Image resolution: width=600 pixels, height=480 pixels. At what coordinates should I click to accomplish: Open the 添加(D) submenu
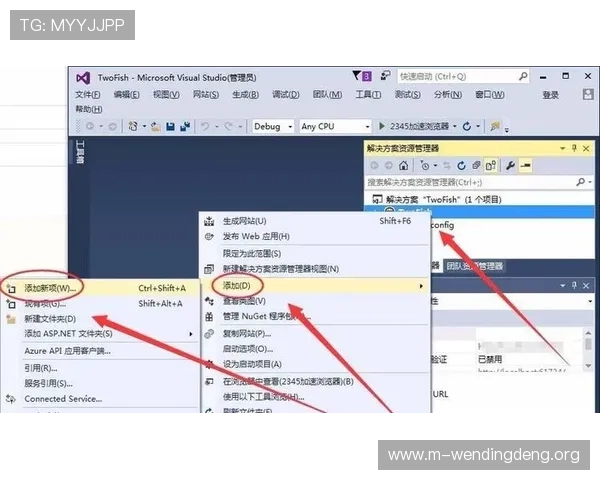(x=315, y=286)
